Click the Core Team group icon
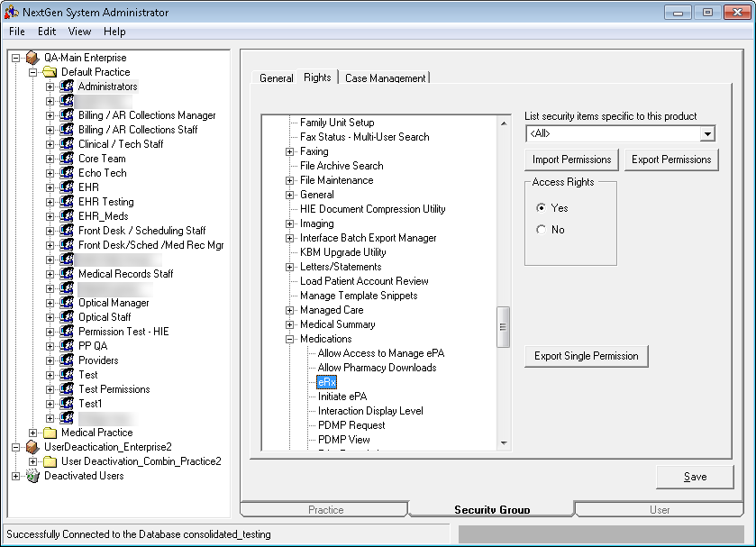Screen dimensions: 756x547 pyautogui.click(x=67, y=159)
